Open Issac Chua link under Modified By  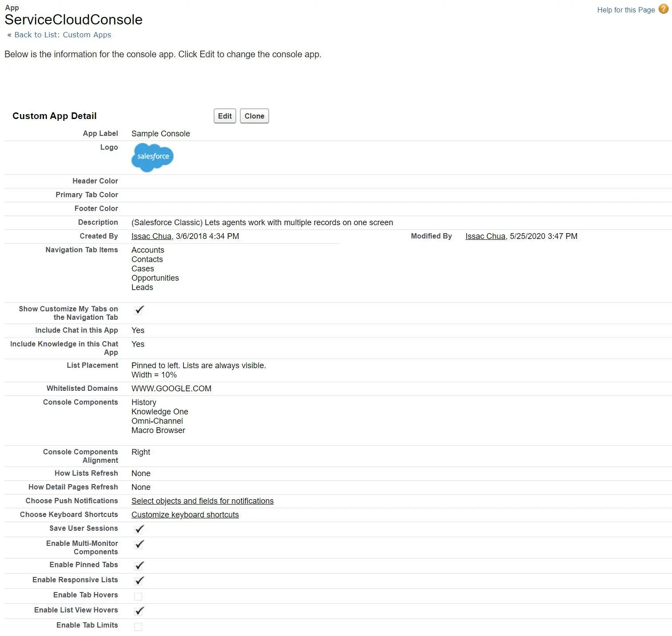(485, 236)
